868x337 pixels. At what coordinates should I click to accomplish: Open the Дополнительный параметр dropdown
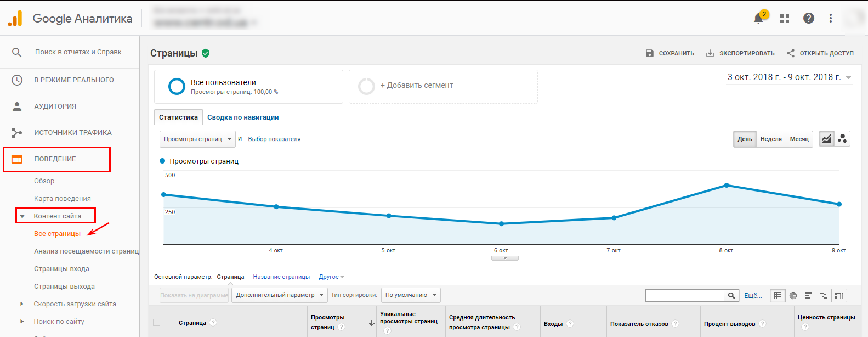[x=279, y=295]
